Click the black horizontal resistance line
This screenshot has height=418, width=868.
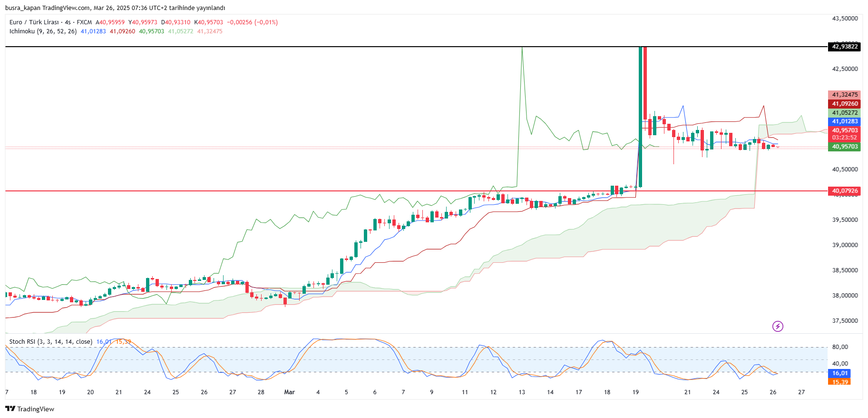285,47
